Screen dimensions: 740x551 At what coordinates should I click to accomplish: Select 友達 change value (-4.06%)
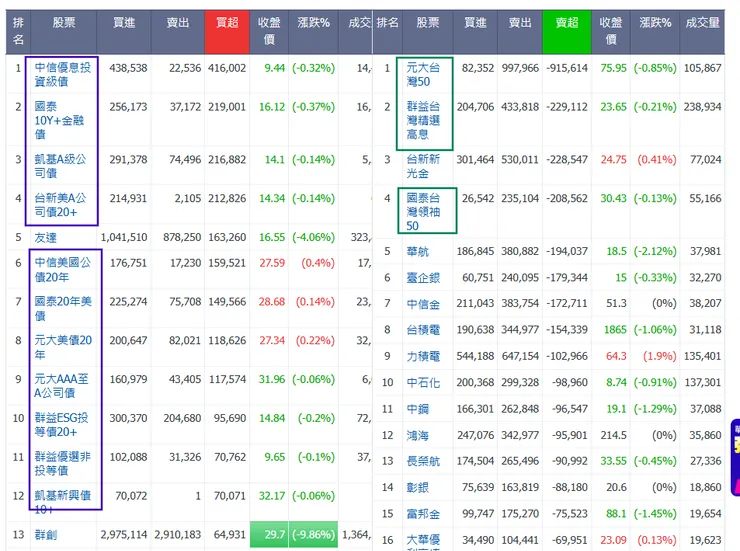point(313,237)
